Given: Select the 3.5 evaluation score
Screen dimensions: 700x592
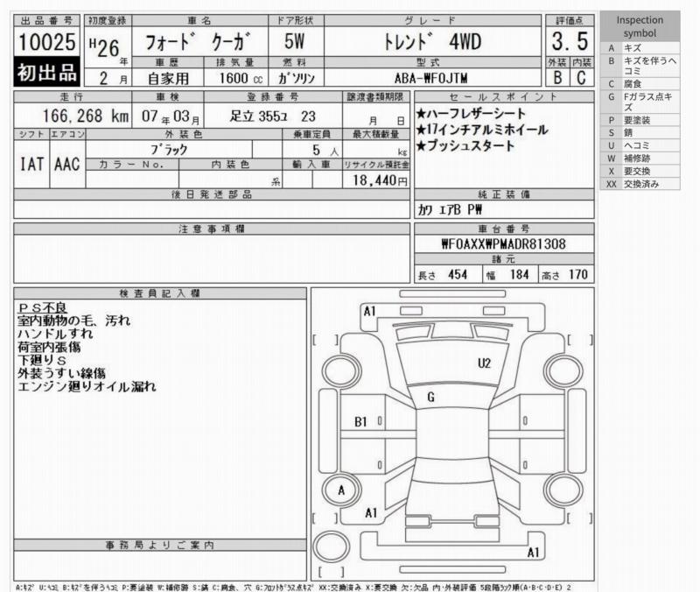Looking at the screenshot, I should point(570,41).
